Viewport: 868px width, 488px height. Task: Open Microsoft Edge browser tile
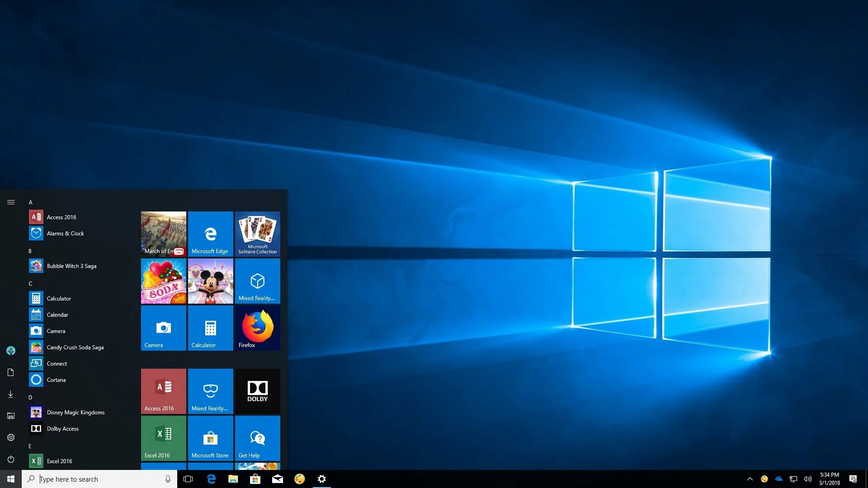[x=210, y=233]
